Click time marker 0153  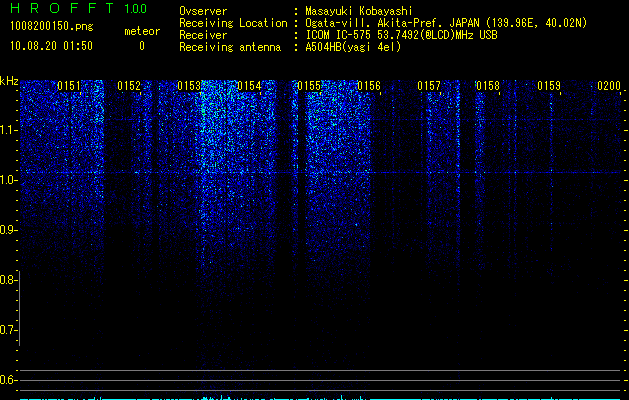pos(189,86)
